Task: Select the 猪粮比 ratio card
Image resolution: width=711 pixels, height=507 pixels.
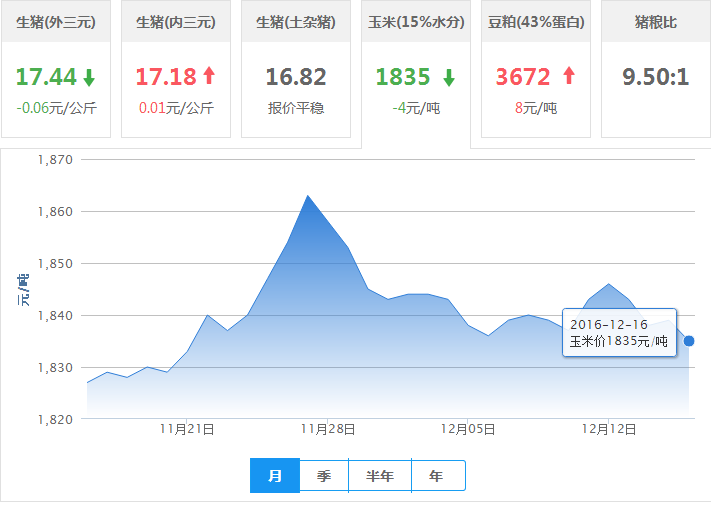Action: click(656, 68)
